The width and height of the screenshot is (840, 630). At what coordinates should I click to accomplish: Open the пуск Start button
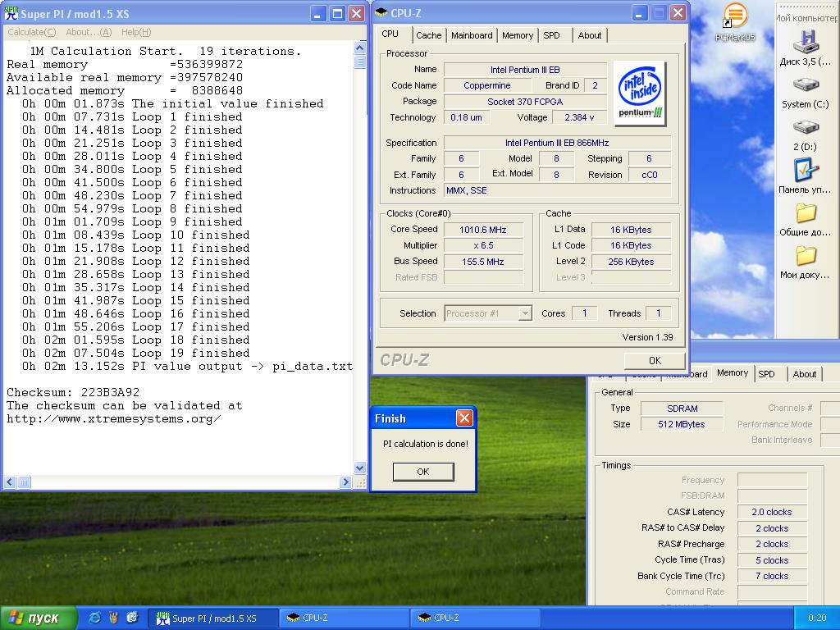(39, 618)
